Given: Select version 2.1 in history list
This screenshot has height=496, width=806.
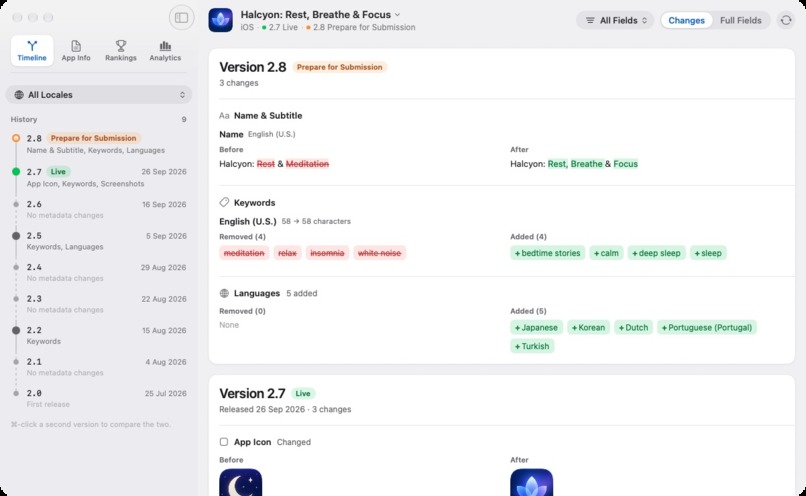Looking at the screenshot, I should click(x=99, y=366).
